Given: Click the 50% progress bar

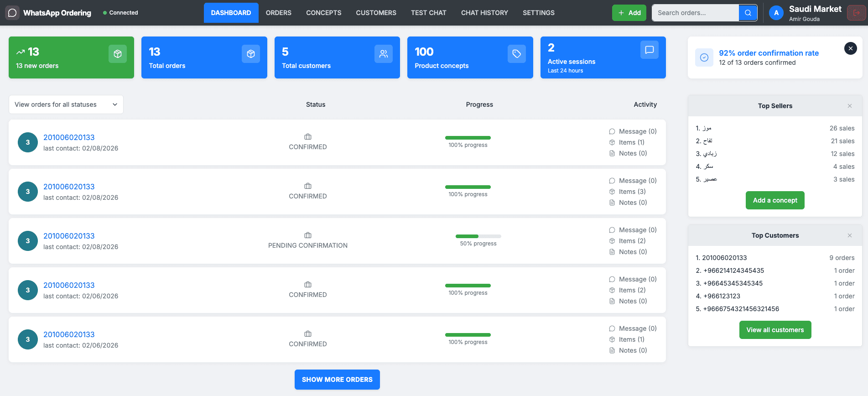Looking at the screenshot, I should [x=478, y=236].
